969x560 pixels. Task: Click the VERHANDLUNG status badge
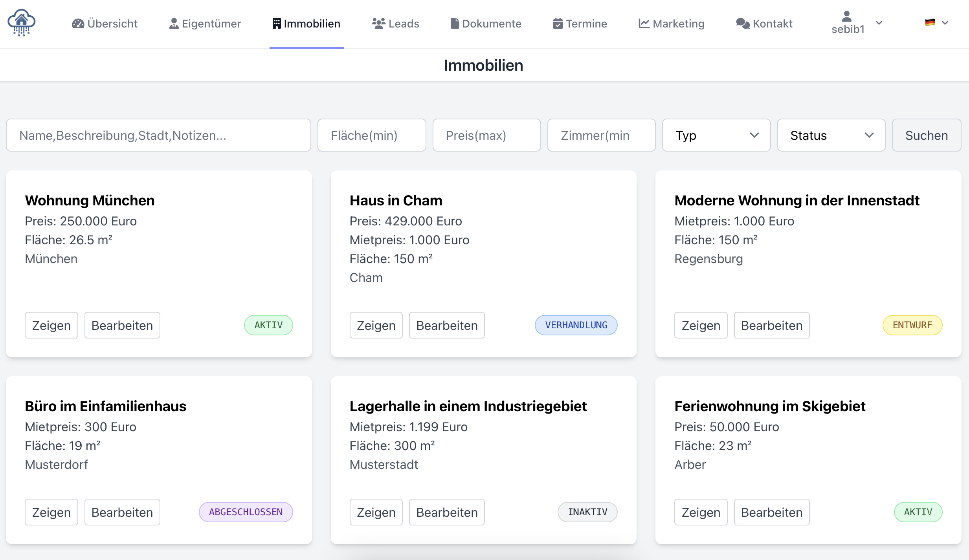pyautogui.click(x=576, y=325)
